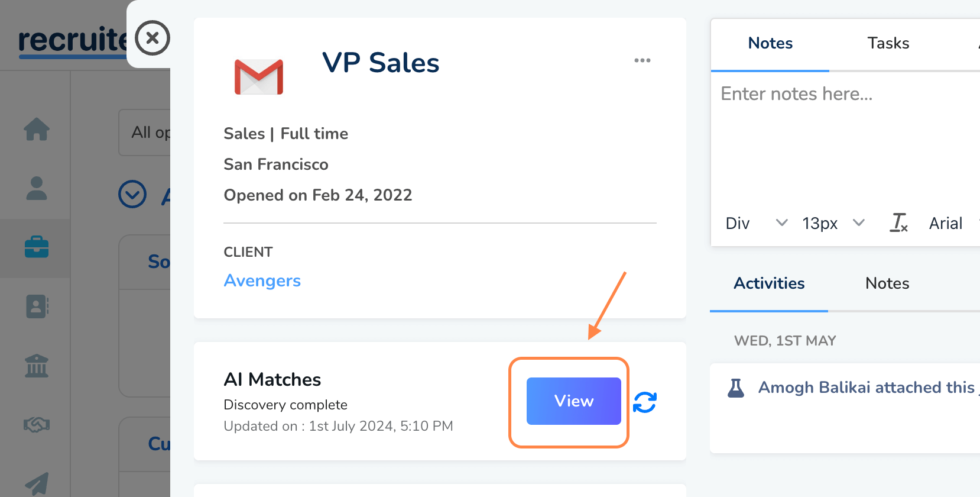Open the Avengers client link
Screen dimensions: 980x497
coord(262,280)
